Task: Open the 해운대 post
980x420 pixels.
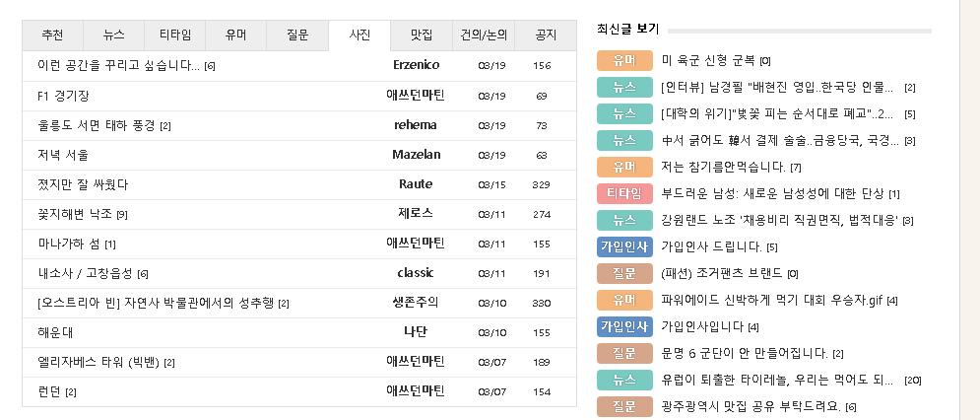Action: point(55,332)
